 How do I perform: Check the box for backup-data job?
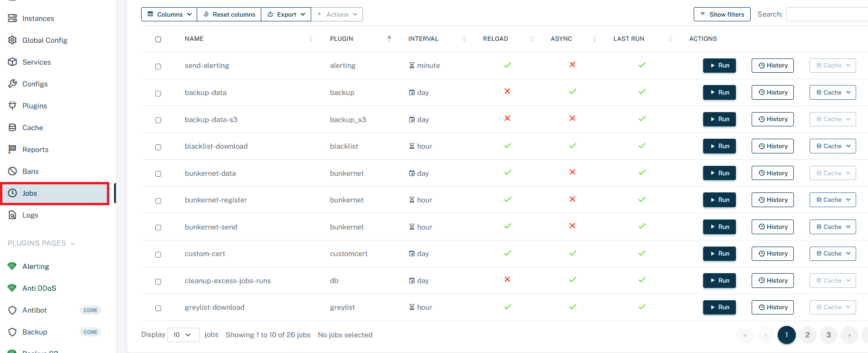click(x=158, y=94)
